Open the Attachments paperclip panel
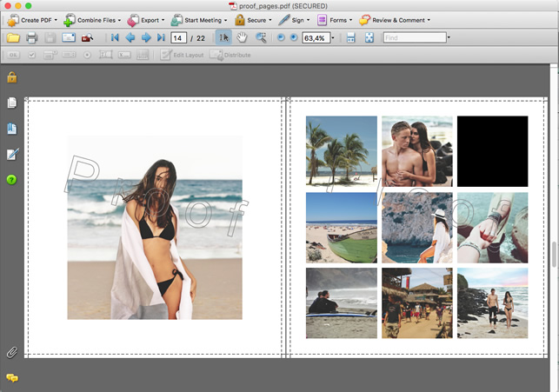559x392 pixels. click(x=12, y=352)
